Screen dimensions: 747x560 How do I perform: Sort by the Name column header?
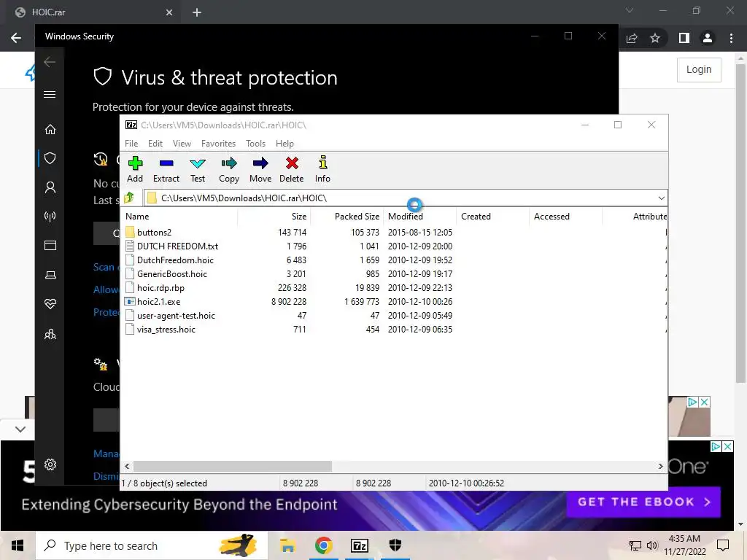(x=179, y=216)
